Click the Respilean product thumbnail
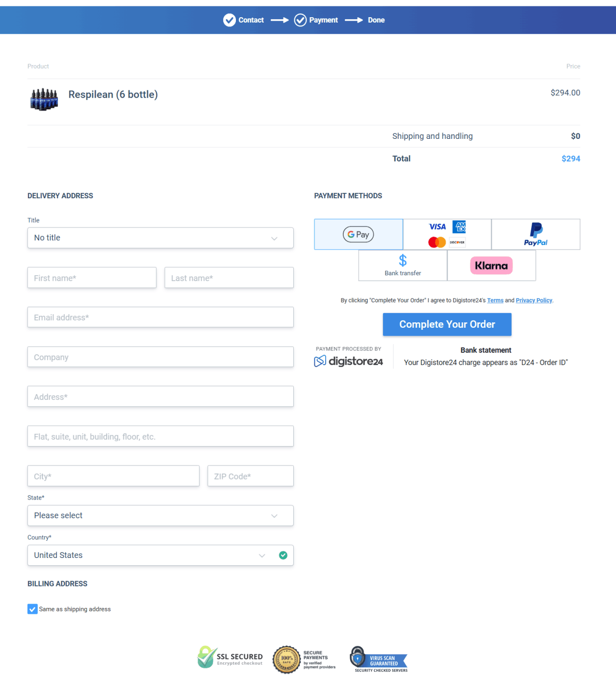616x687 pixels. coord(44,99)
